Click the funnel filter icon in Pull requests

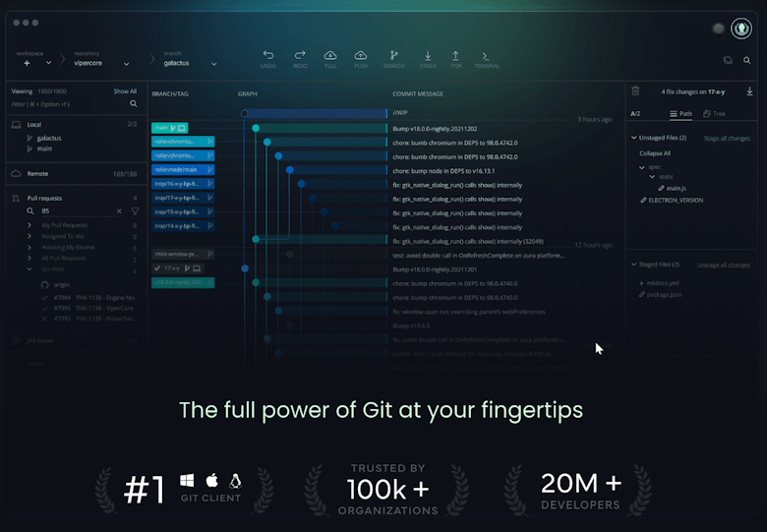pyautogui.click(x=135, y=211)
